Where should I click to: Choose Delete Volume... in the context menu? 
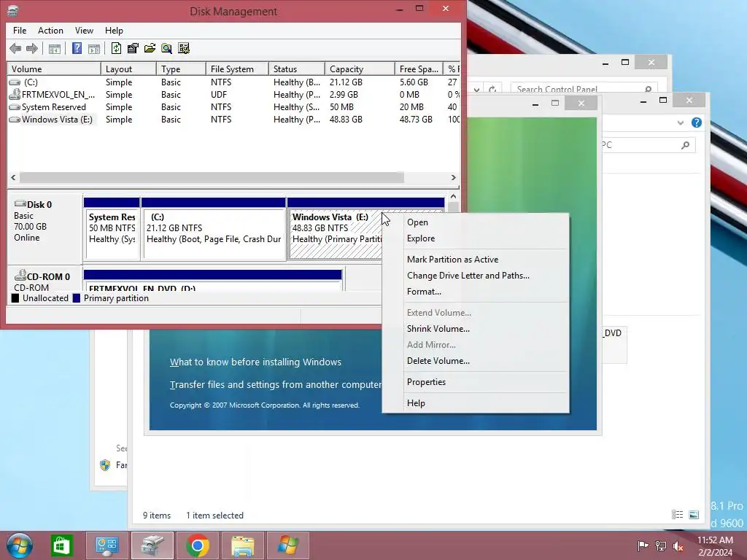pyautogui.click(x=476, y=361)
